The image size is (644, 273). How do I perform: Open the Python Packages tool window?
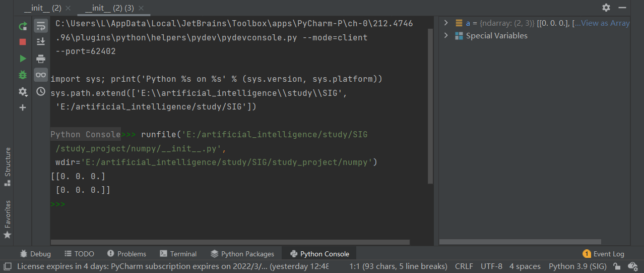coord(242,254)
